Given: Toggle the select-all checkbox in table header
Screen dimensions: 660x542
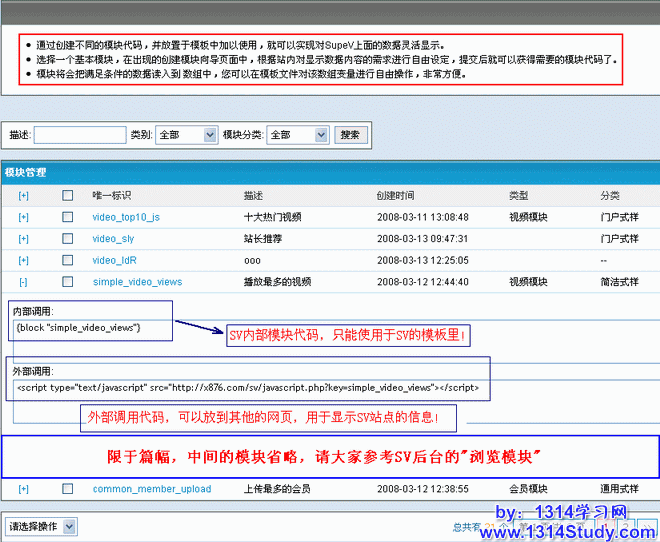Looking at the screenshot, I should [x=68, y=195].
